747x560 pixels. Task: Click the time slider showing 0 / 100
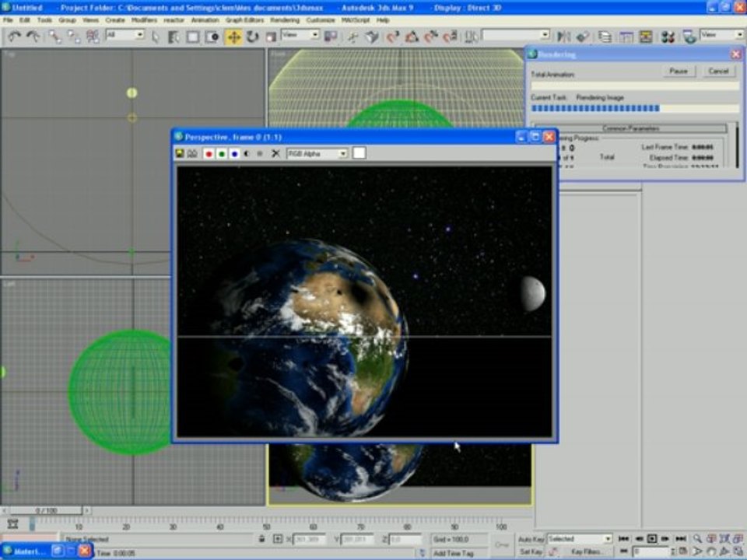click(46, 510)
